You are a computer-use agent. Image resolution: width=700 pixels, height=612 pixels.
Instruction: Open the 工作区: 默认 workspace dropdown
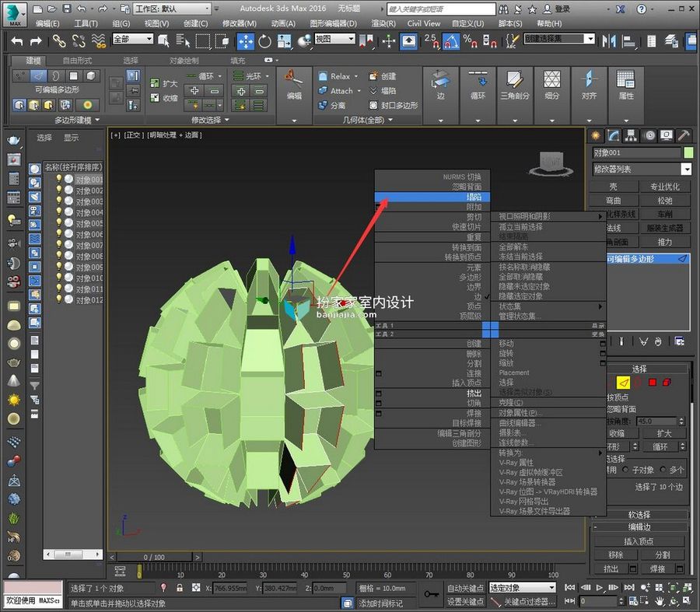pos(173,9)
